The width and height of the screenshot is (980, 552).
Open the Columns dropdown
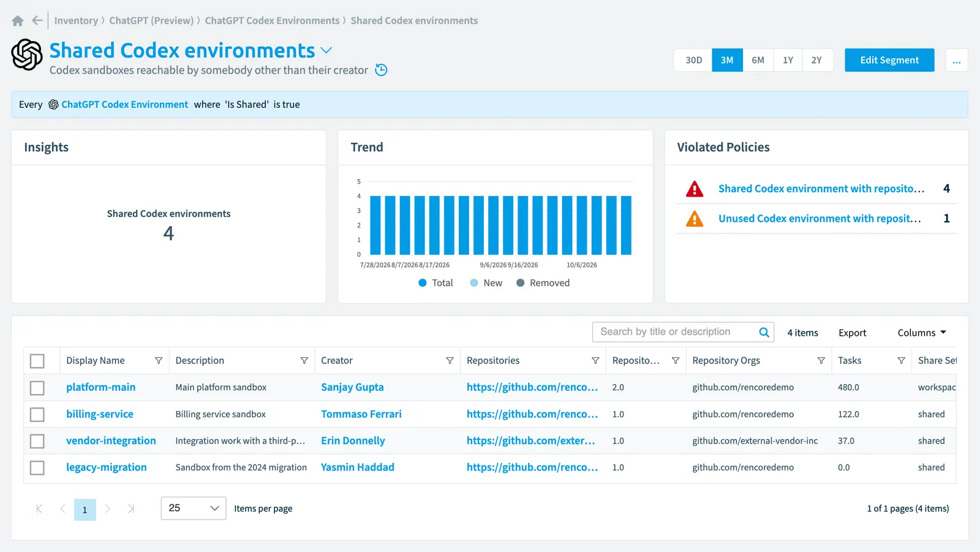(922, 333)
